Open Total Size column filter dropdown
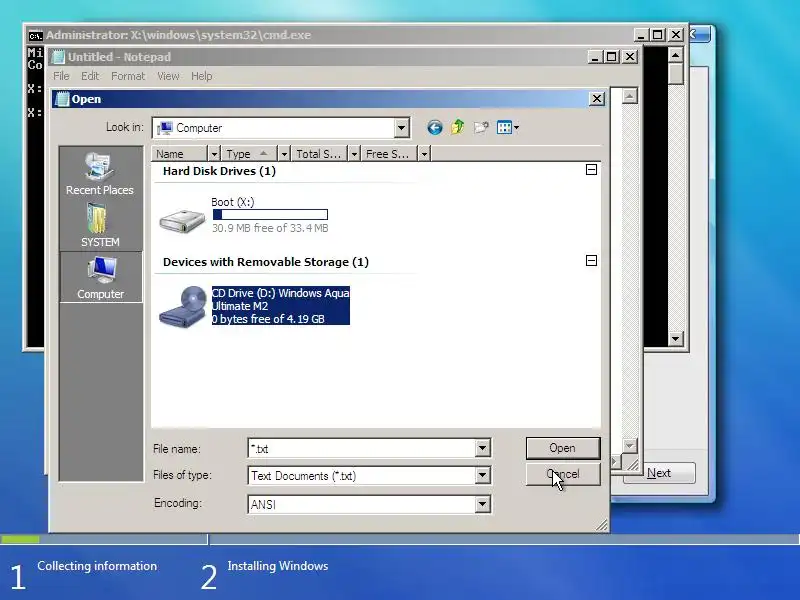Screen dimensions: 800x600 pyautogui.click(x=354, y=154)
